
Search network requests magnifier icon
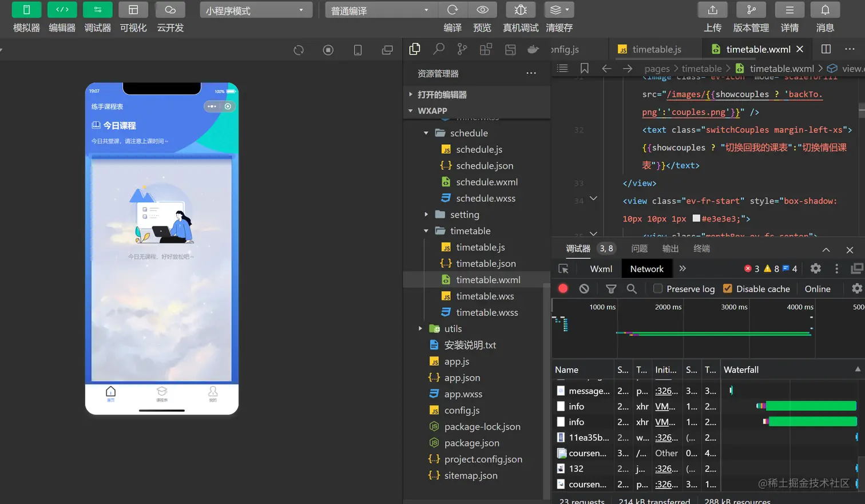click(632, 289)
